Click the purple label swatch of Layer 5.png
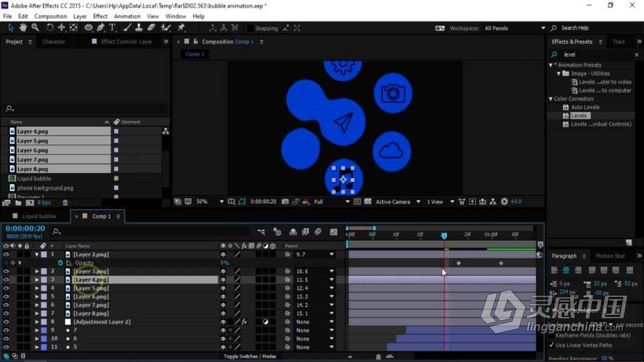Screen dimensions: 644x362 [x=44, y=288]
